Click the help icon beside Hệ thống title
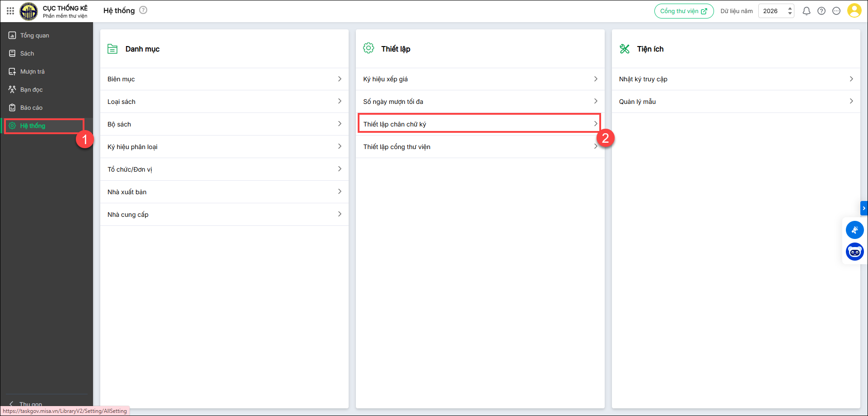The height and width of the screenshot is (416, 868). pos(143,10)
